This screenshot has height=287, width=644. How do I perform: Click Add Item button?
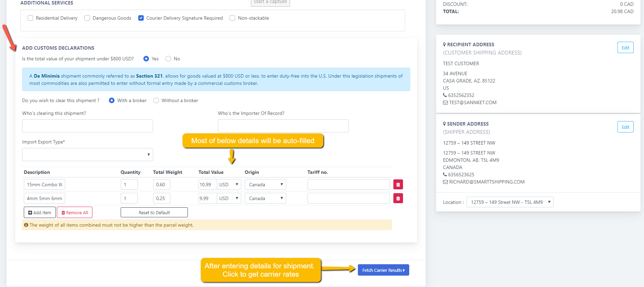(x=40, y=212)
